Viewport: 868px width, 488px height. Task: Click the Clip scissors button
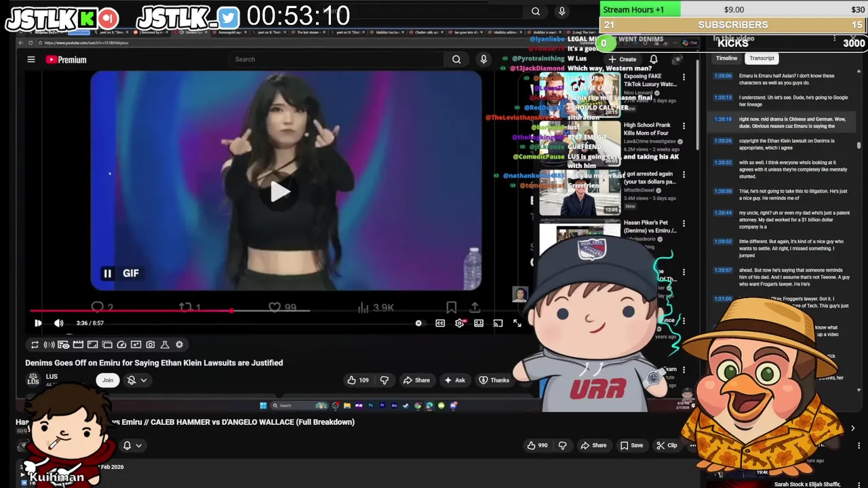(x=667, y=445)
